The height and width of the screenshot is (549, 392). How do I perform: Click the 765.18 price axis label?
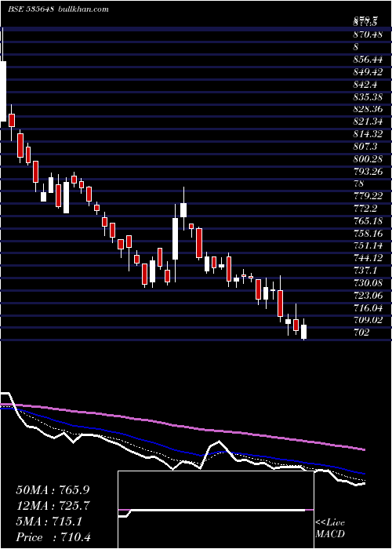(367, 221)
